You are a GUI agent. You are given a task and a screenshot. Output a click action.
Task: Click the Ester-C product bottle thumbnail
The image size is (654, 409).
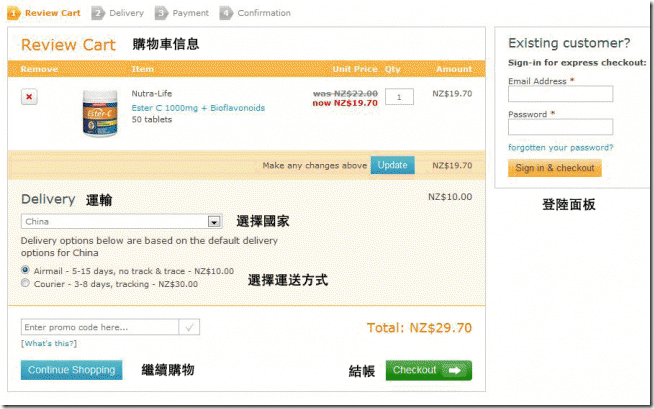coord(100,113)
